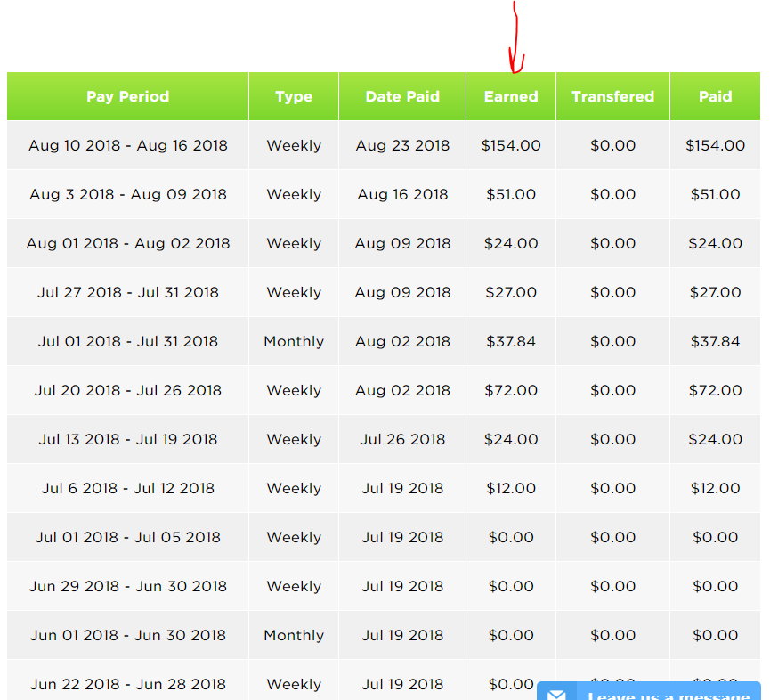Click the $72.00 amount in Earned column
770x700 pixels.
[x=511, y=390]
